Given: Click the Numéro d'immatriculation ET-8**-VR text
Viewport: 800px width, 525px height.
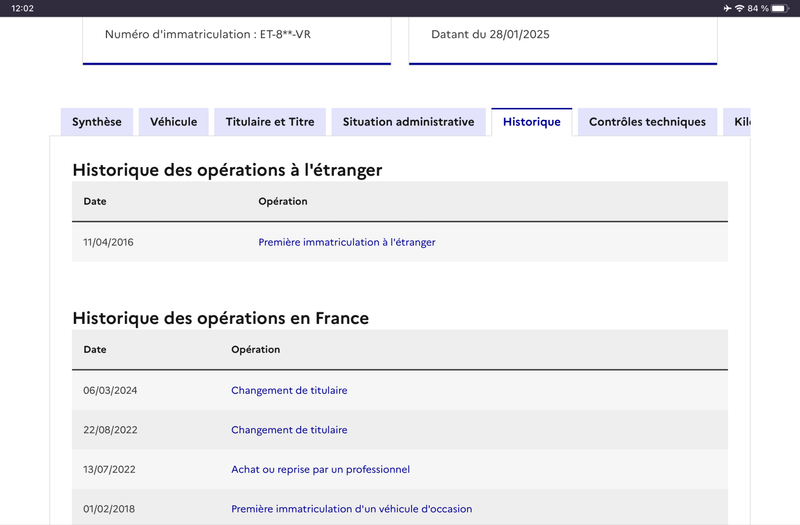Looking at the screenshot, I should pos(208,34).
